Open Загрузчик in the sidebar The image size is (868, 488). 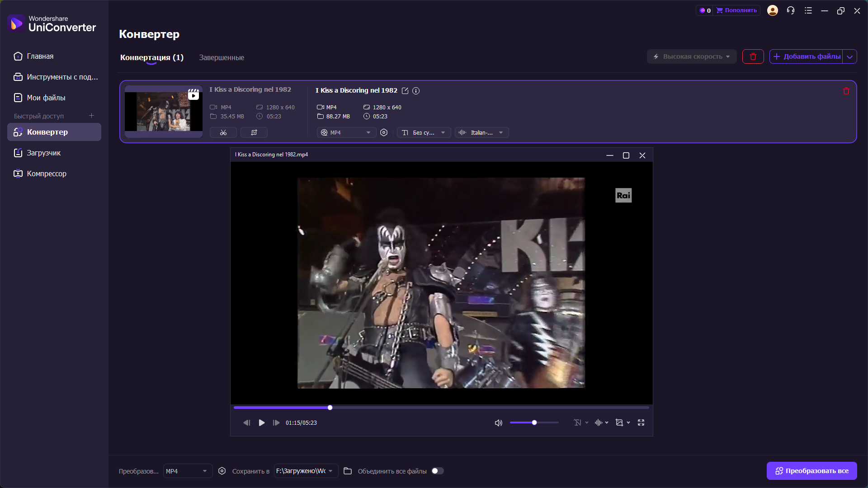coord(44,153)
